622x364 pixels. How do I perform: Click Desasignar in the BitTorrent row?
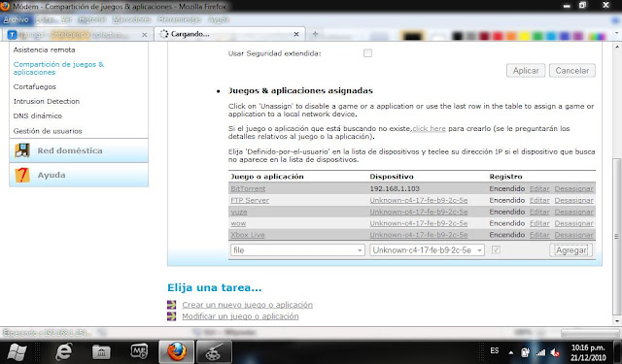coord(573,189)
